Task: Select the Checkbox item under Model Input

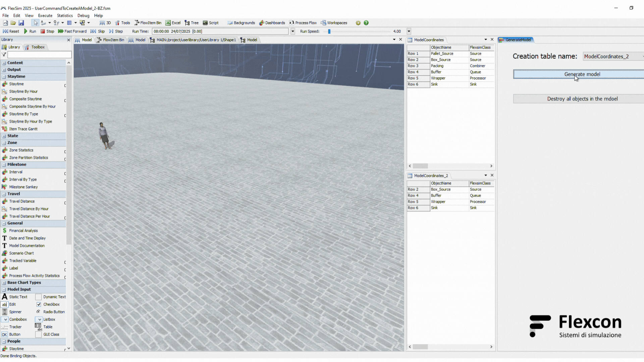Action: (x=51, y=304)
